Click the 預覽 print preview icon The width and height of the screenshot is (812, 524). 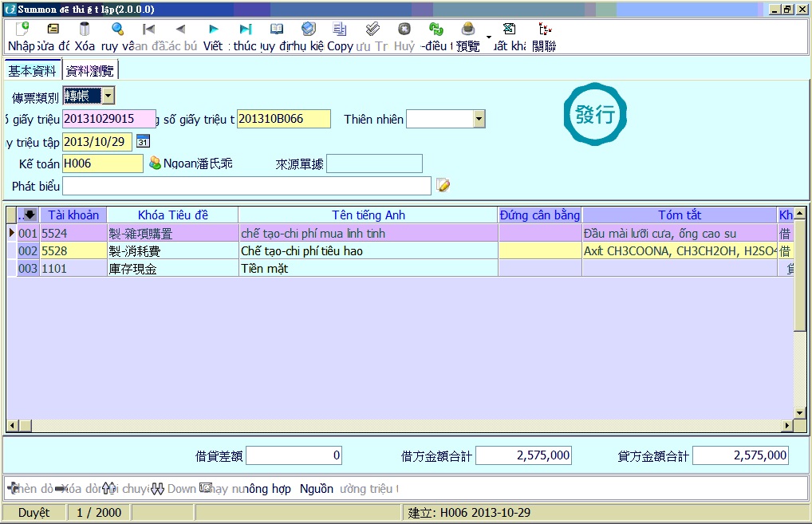point(467,30)
